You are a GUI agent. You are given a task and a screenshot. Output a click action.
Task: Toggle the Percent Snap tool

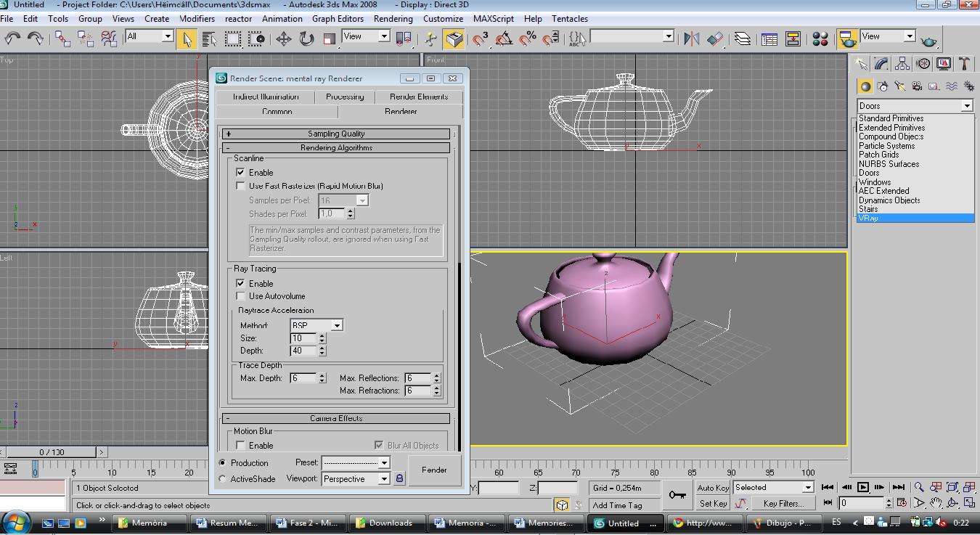(527, 38)
